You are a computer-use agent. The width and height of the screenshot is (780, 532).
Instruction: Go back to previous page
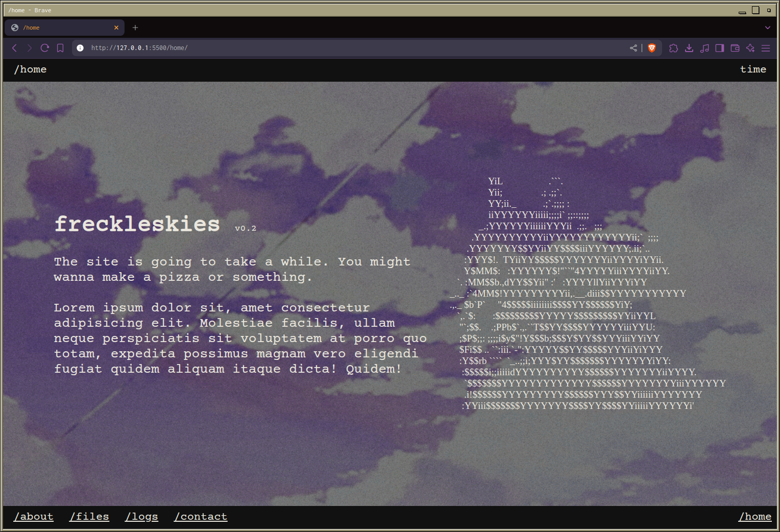[14, 48]
